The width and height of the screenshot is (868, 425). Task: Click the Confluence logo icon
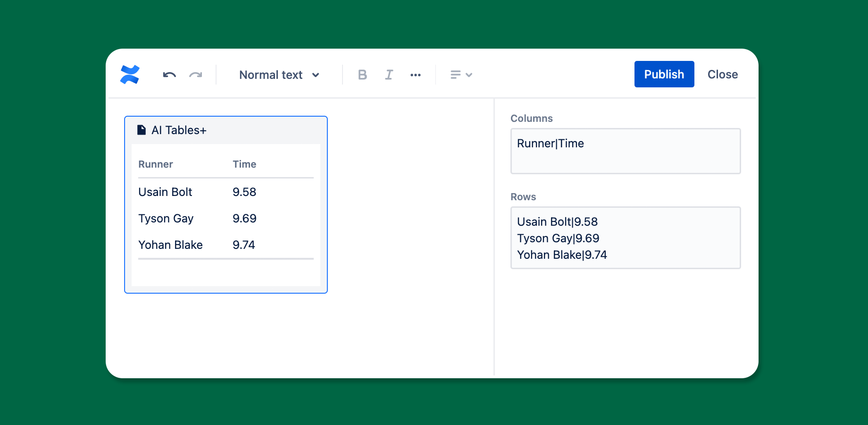coord(130,75)
